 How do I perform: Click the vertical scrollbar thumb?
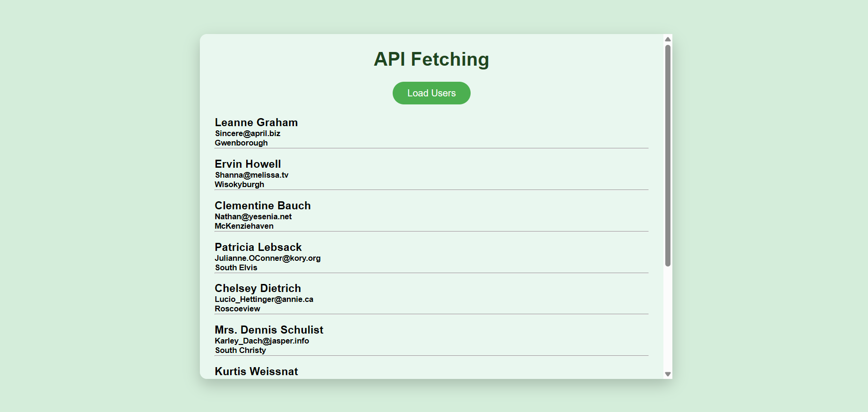tap(668, 156)
